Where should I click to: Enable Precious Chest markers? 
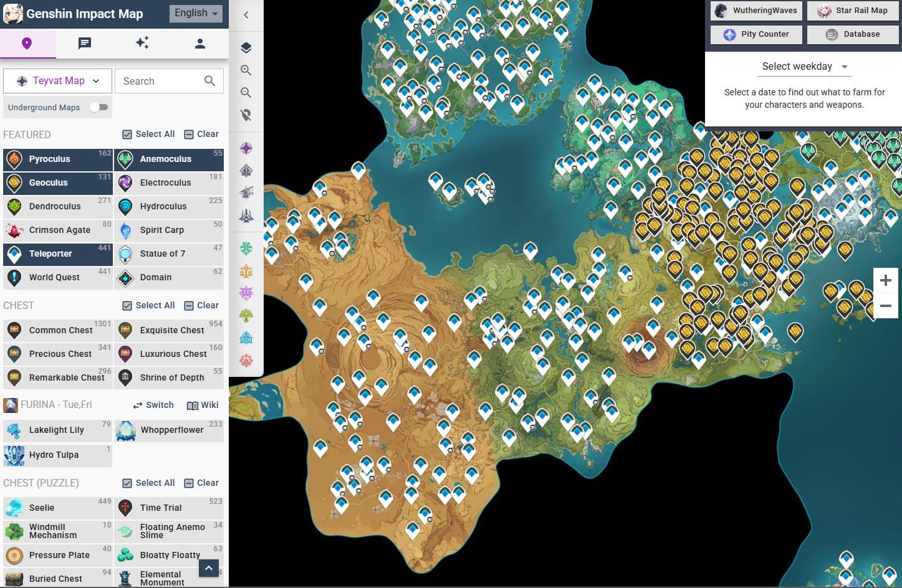pyautogui.click(x=58, y=354)
